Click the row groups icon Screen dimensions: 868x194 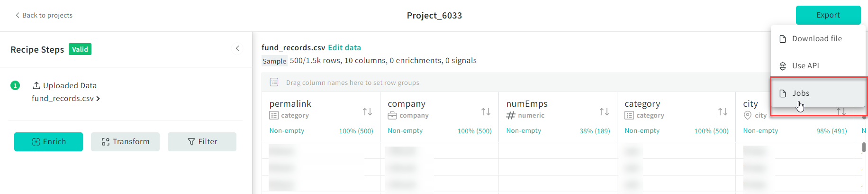pyautogui.click(x=274, y=83)
